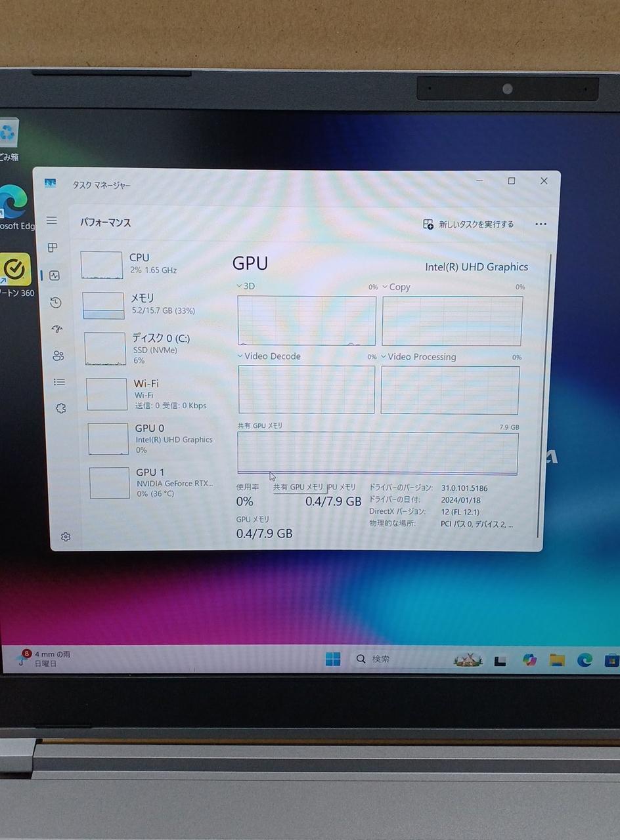The width and height of the screenshot is (620, 840).
Task: Expand the 3D graph engine dropdown
Action: click(x=246, y=286)
